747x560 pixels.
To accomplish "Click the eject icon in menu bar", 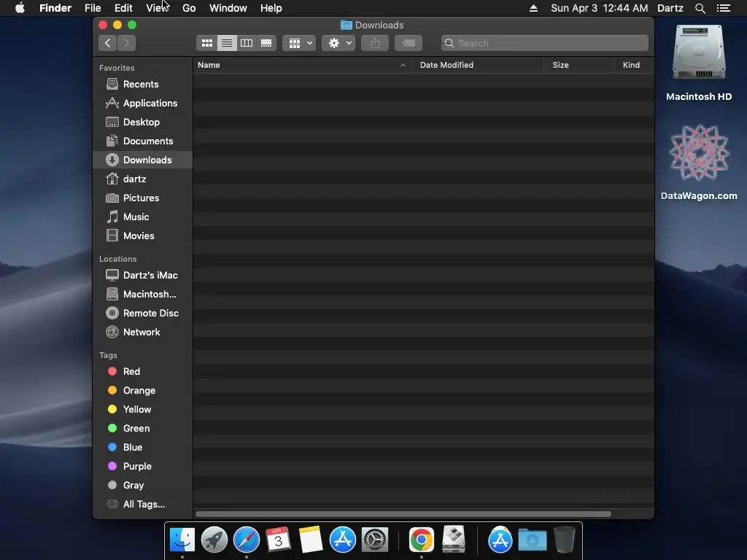I will (533, 8).
